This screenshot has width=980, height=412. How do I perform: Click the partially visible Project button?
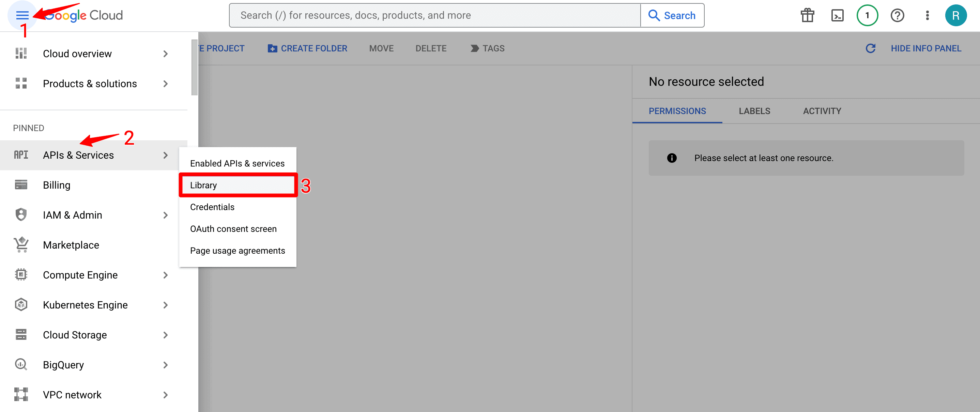point(221,48)
